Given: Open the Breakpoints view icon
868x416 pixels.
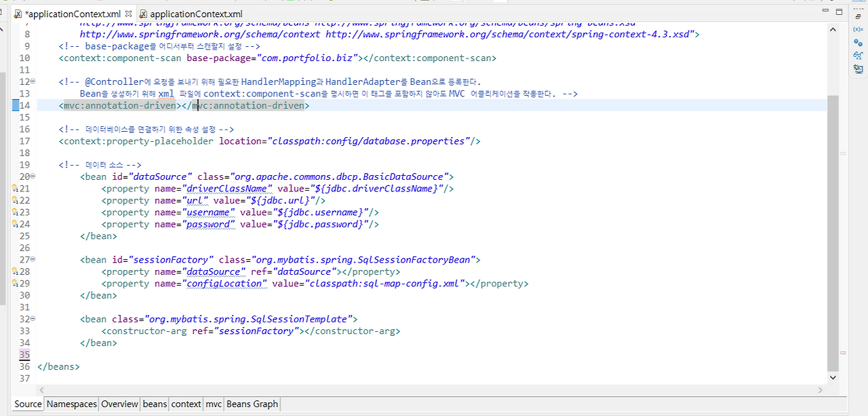Looking at the screenshot, I should click(x=858, y=42).
